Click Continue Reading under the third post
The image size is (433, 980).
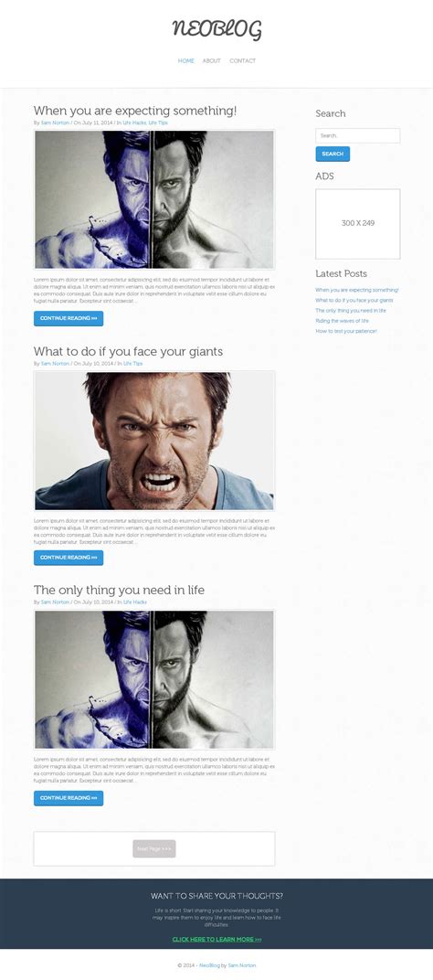tap(69, 798)
